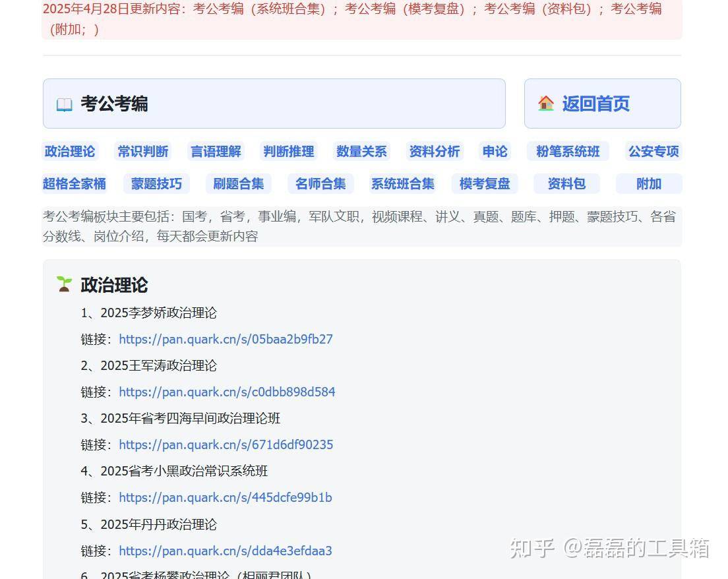Open link ending 445dcfe99b1b
The image size is (728, 579).
226,498
